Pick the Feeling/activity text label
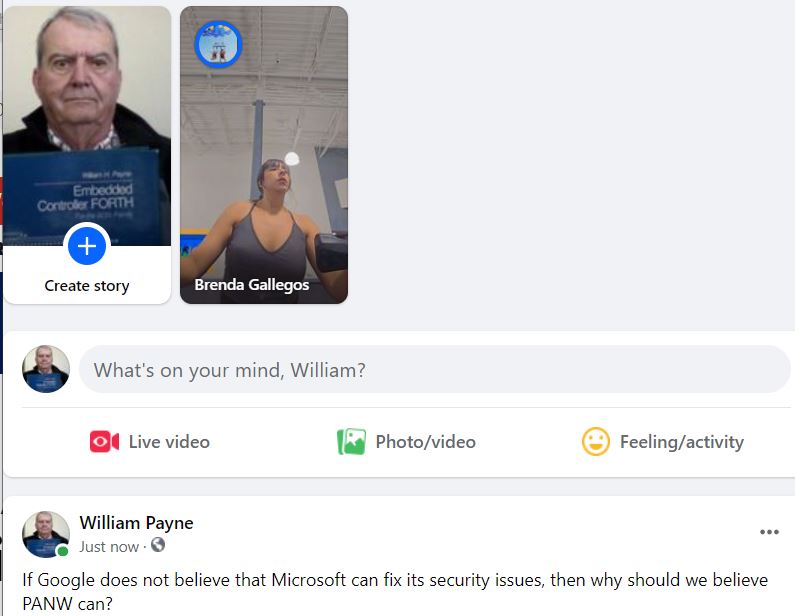The height and width of the screenshot is (616, 795). tap(682, 442)
